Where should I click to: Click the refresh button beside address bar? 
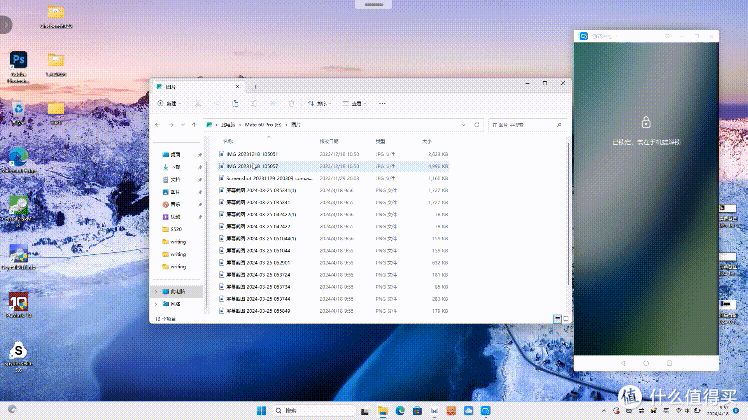point(476,125)
